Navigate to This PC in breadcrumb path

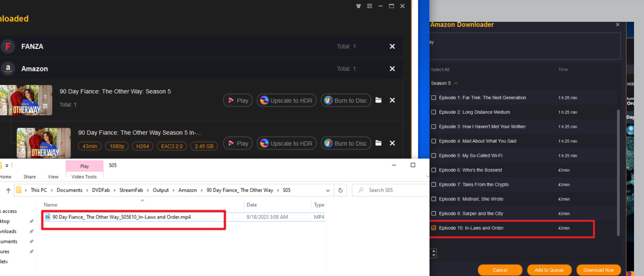point(39,190)
